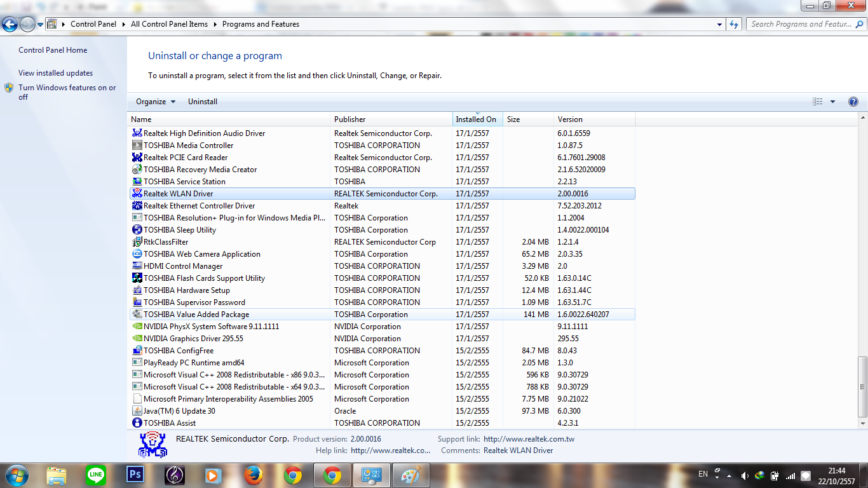Expand the arrow after Control Panel breadcrumb

click(123, 24)
